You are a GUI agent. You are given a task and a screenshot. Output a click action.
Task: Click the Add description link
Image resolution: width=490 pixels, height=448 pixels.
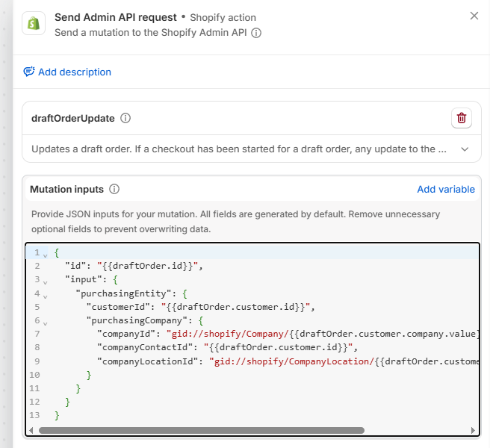click(x=75, y=72)
